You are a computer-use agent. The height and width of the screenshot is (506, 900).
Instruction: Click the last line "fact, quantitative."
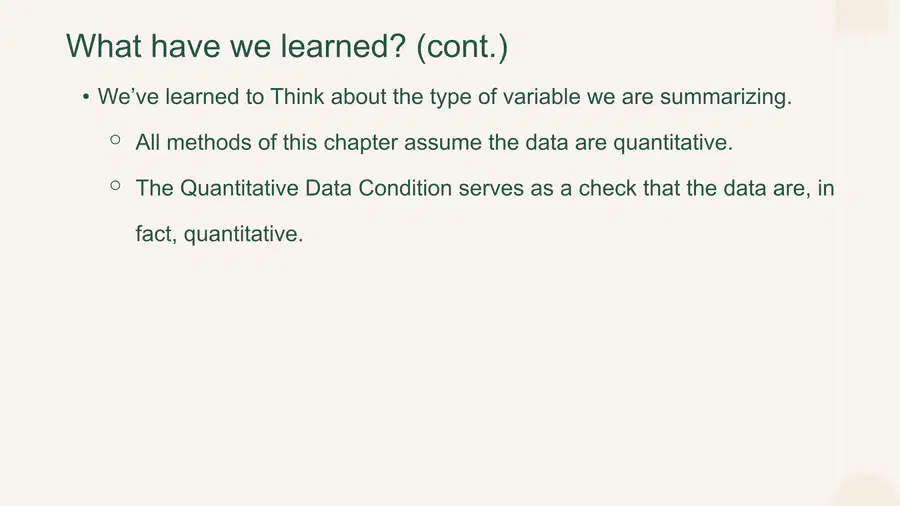coord(219,234)
